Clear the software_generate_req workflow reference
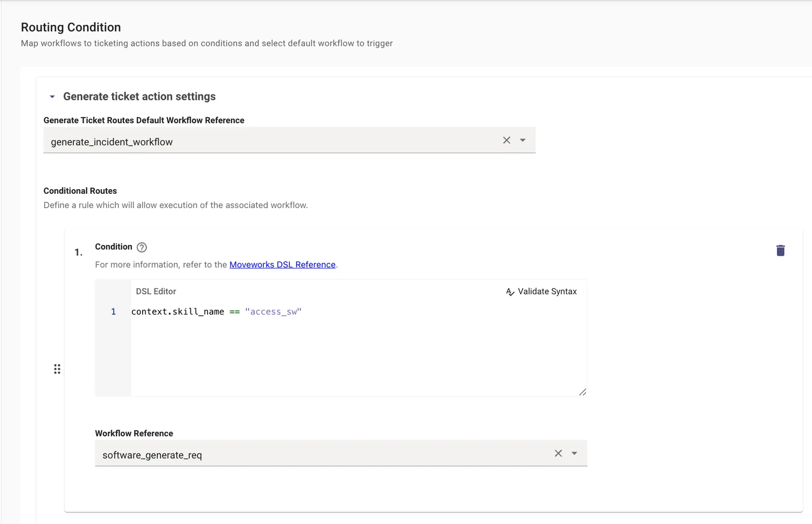Viewport: 812px width, 524px height. tap(558, 453)
